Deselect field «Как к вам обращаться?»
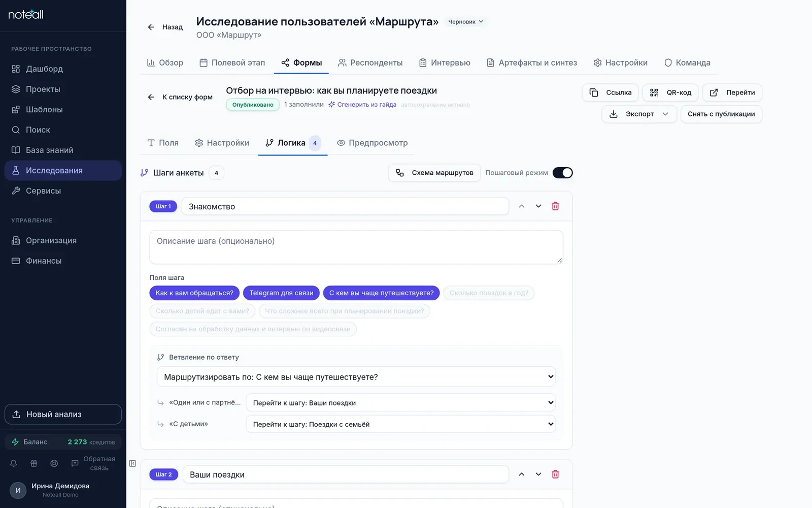The width and height of the screenshot is (812, 508). coord(194,293)
